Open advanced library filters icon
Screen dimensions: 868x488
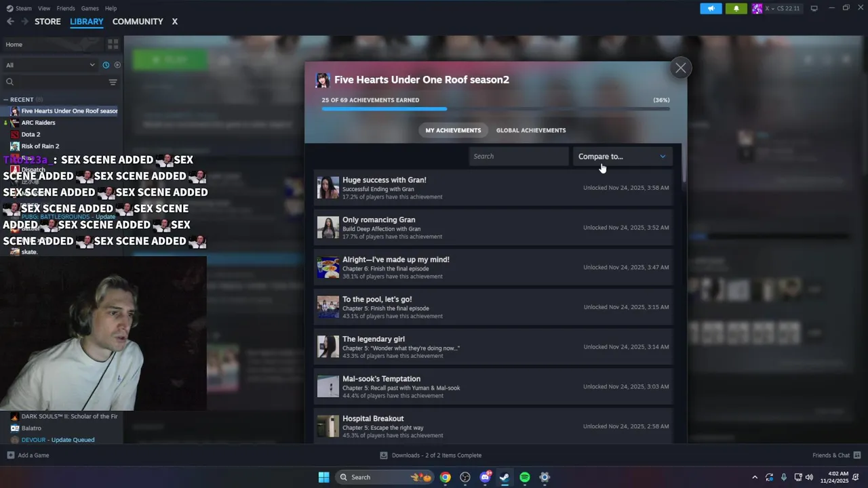coord(113,82)
